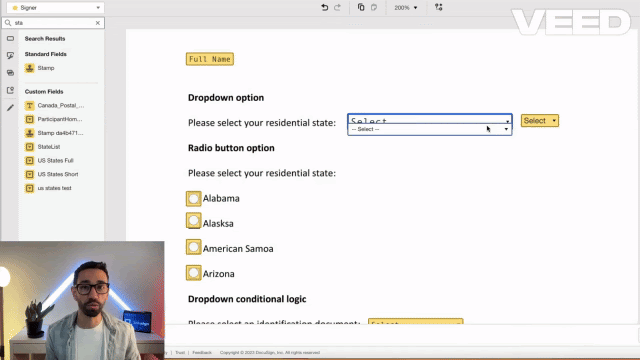The height and width of the screenshot is (360, 640).
Task: Click the search magnifier icon
Action: coord(8,23)
